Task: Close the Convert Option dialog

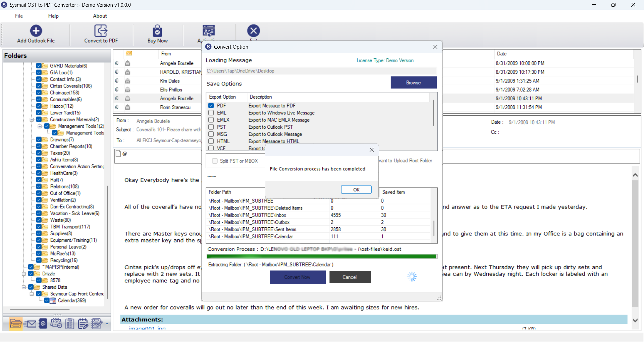Action: click(x=435, y=47)
